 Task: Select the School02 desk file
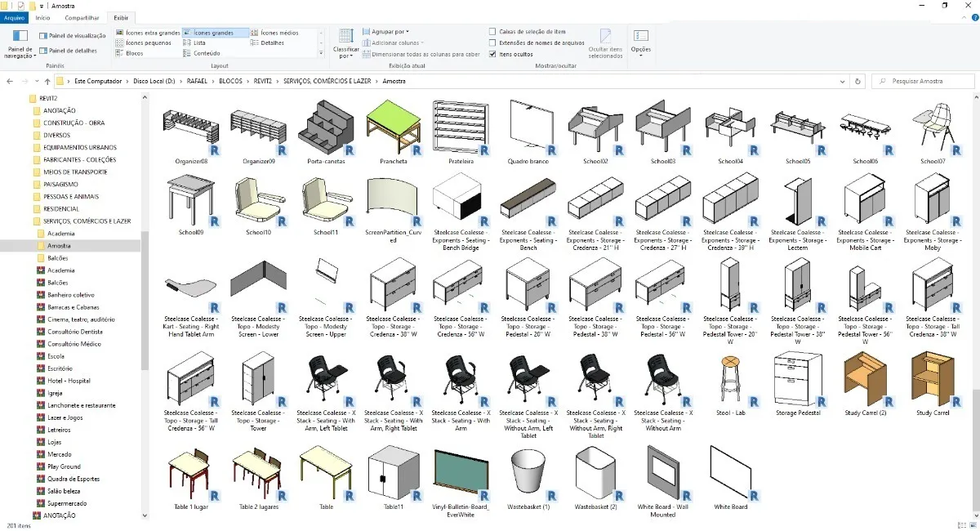(595, 133)
